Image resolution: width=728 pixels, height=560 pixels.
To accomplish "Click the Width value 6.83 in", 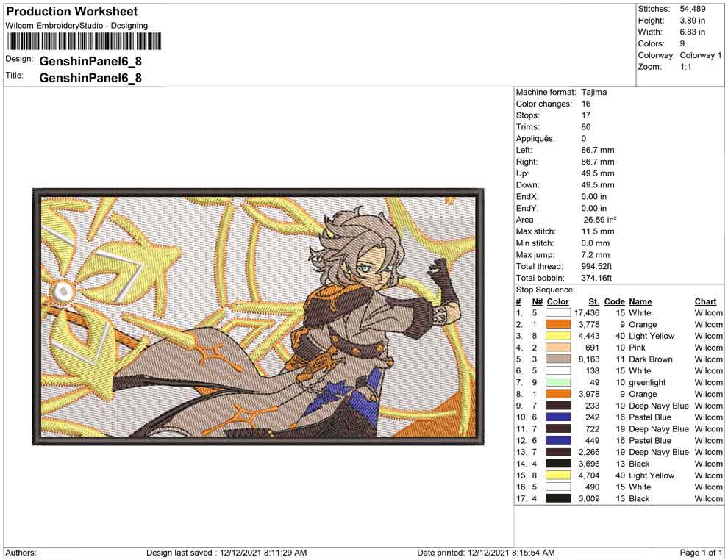I will (692, 32).
